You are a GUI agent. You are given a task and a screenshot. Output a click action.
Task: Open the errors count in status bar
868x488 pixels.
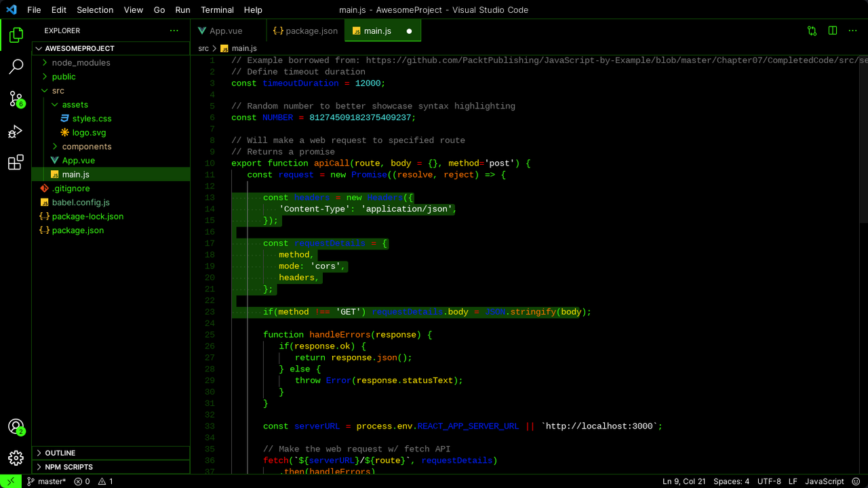pos(82,481)
